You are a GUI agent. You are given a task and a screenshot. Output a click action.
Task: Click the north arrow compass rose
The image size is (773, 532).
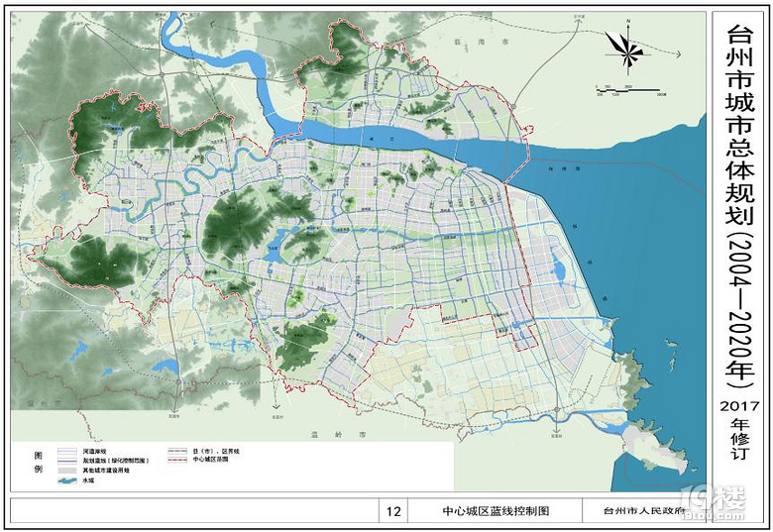pyautogui.click(x=626, y=45)
